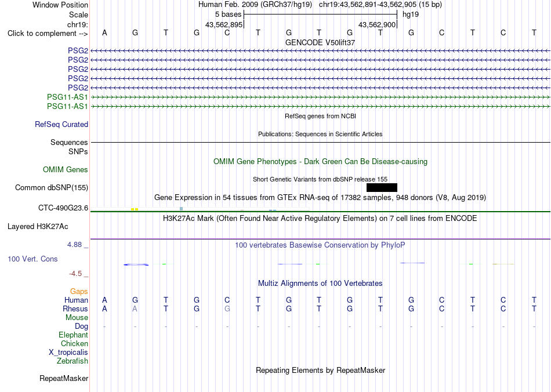
Task: Select the Dog species row label
Action: (x=82, y=326)
